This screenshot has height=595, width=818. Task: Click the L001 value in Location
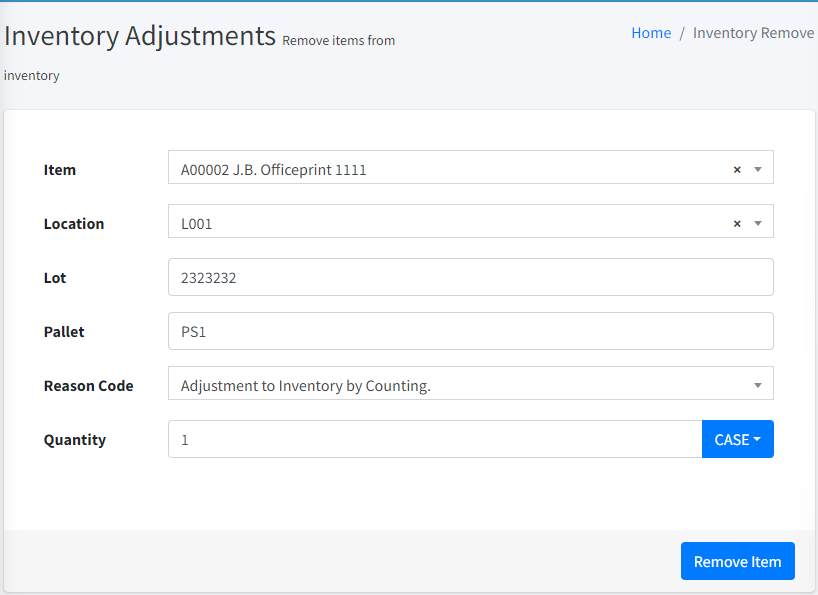coord(197,224)
